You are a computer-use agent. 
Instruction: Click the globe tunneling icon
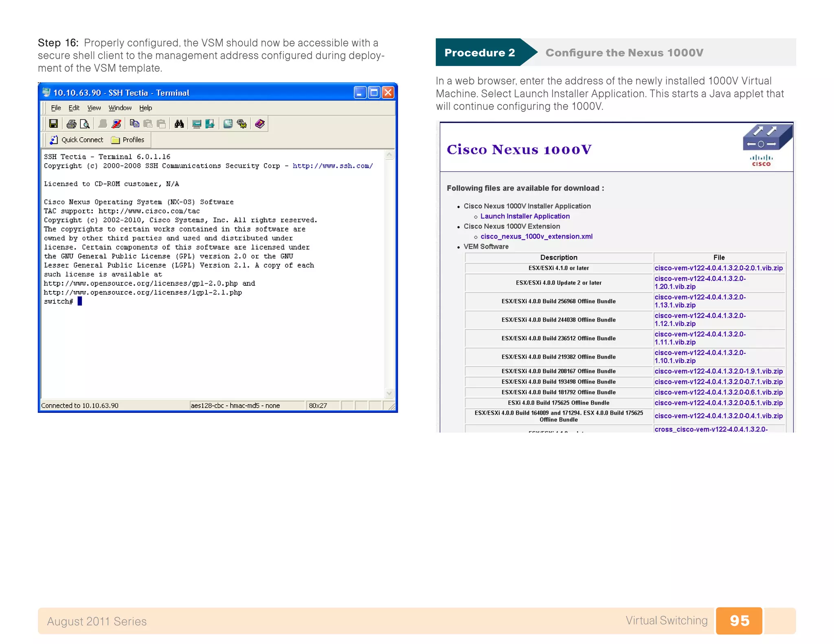228,124
